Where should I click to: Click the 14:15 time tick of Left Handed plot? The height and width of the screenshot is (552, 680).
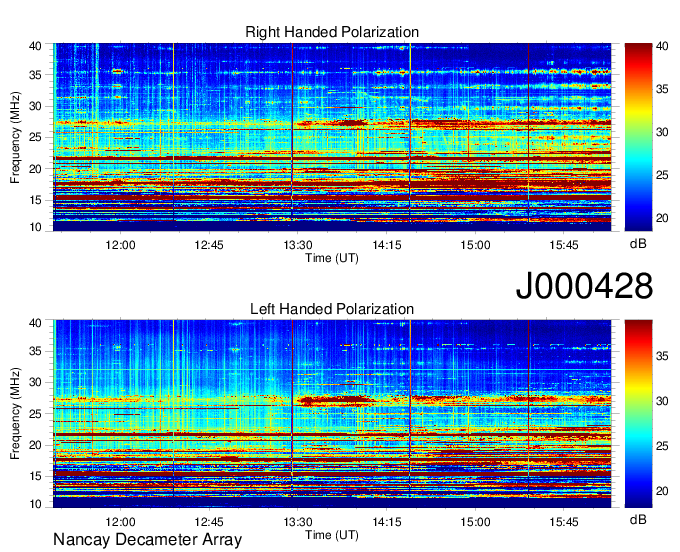[x=386, y=522]
